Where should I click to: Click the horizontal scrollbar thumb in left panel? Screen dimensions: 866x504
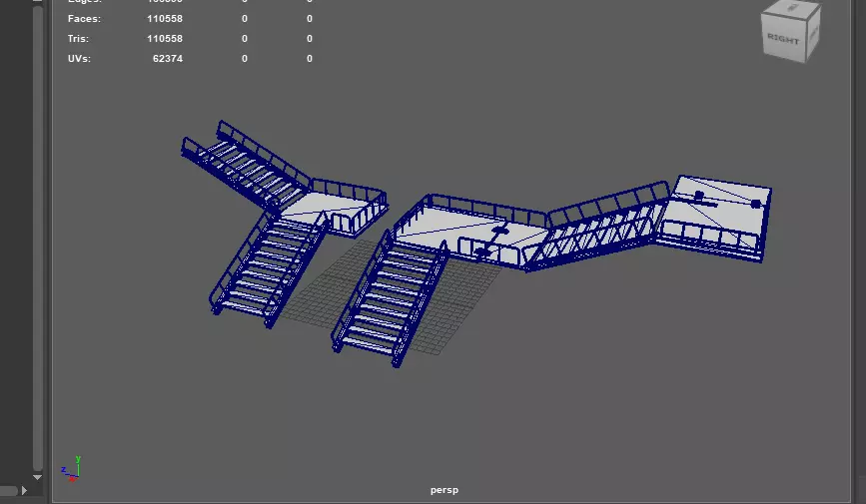9,490
